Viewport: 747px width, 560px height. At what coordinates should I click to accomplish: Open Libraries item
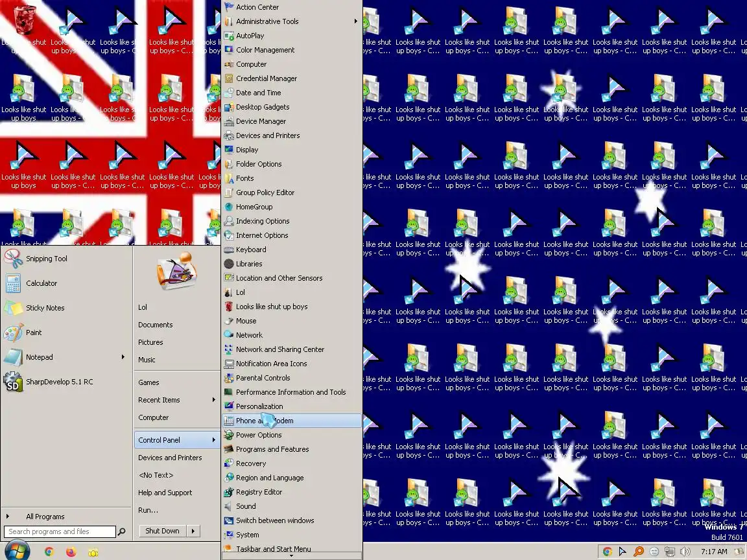[292, 264]
